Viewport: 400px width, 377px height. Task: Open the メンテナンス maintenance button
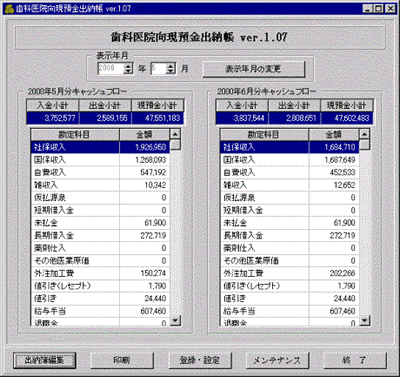[x=277, y=360]
